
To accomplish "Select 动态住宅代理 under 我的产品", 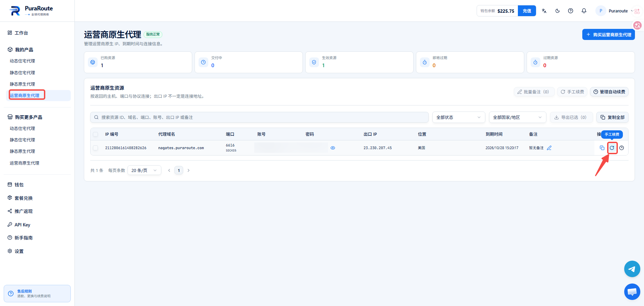I will click(x=22, y=61).
